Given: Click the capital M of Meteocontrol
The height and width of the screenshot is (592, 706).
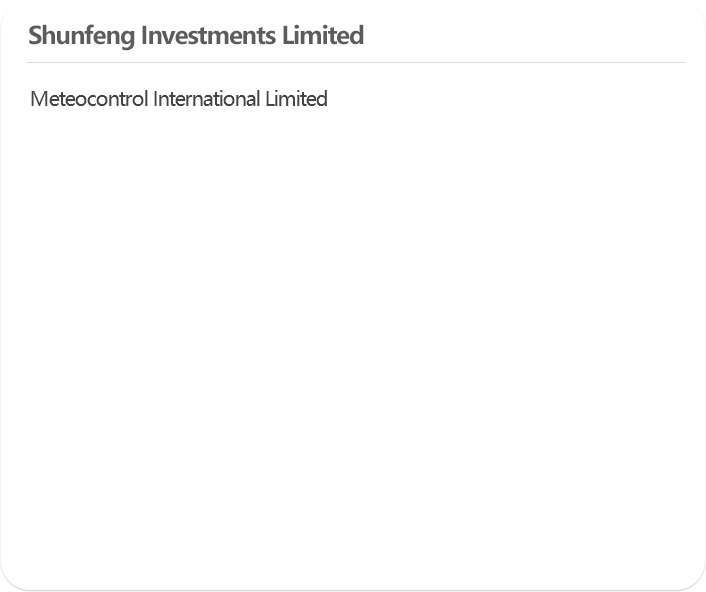Looking at the screenshot, I should tap(37, 99).
